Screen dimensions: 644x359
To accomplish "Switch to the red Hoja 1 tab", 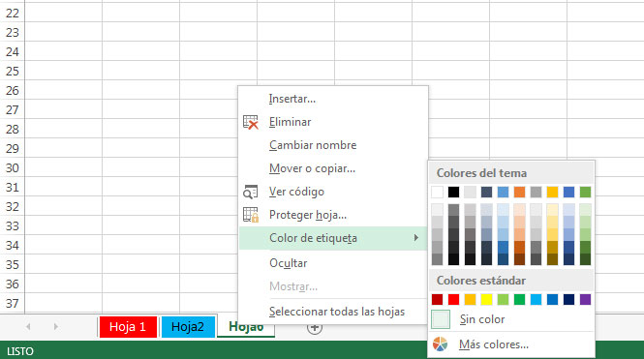I will (128, 327).
